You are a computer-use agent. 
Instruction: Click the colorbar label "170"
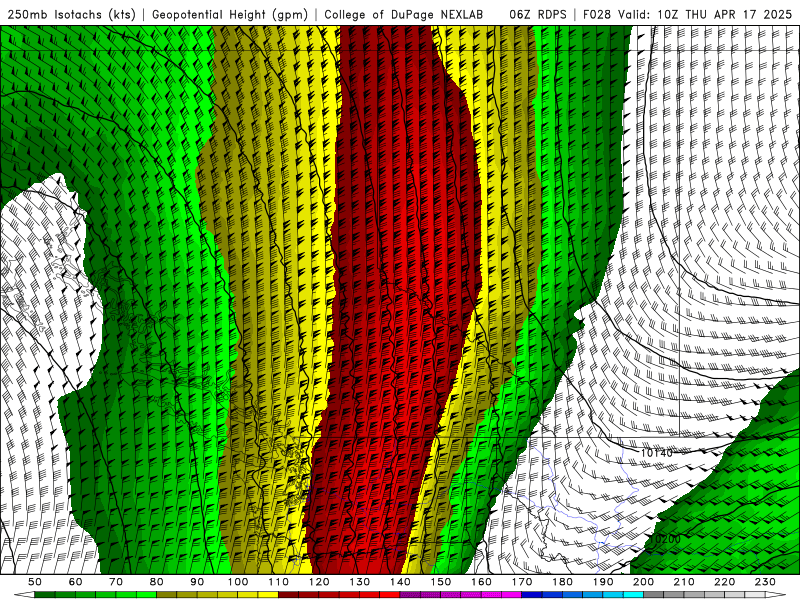click(x=522, y=582)
